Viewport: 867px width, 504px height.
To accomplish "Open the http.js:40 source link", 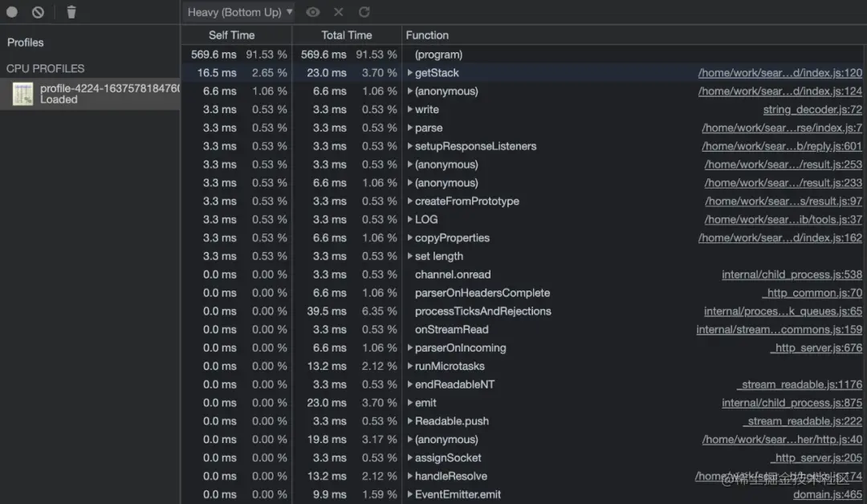I will point(782,439).
